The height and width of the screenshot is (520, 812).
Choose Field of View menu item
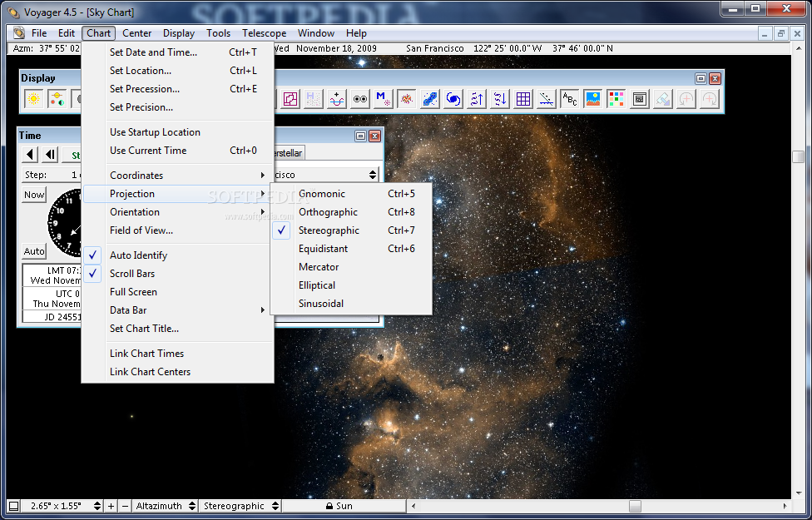(177, 230)
